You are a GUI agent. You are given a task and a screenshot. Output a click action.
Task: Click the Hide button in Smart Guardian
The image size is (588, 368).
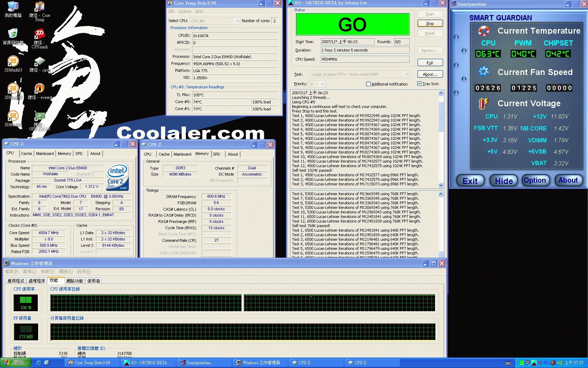(504, 181)
